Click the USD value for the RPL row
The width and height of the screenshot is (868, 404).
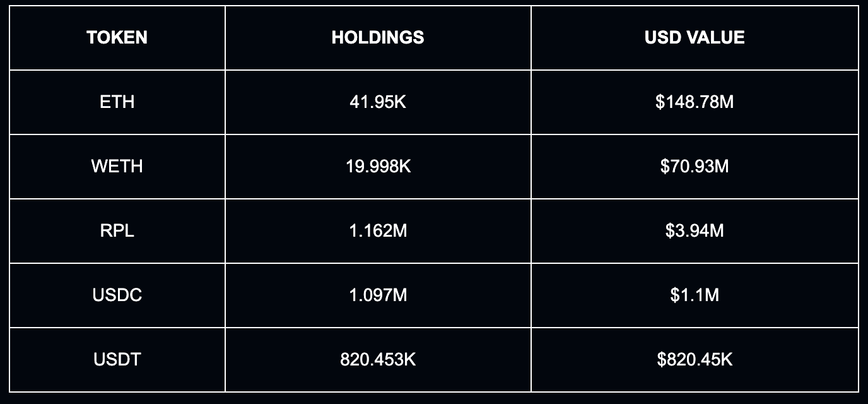(695, 230)
